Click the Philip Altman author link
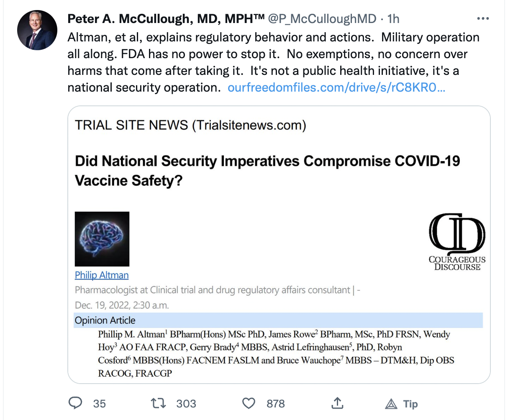This screenshot has height=420, width=513. click(102, 275)
